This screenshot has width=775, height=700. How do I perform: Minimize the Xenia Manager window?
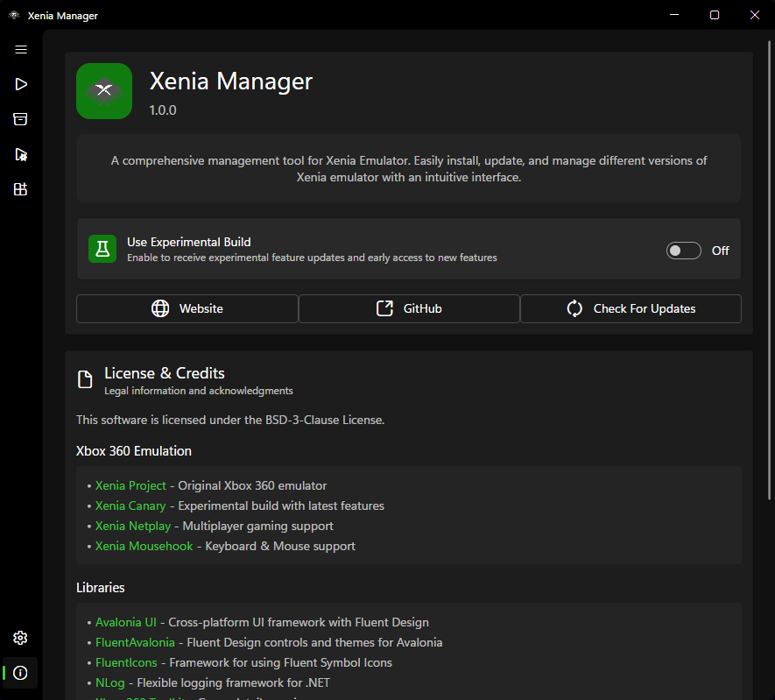click(674, 15)
